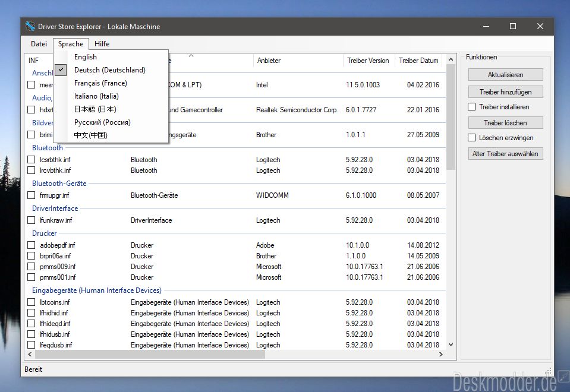Click the sort arrow above column header

tap(191, 56)
